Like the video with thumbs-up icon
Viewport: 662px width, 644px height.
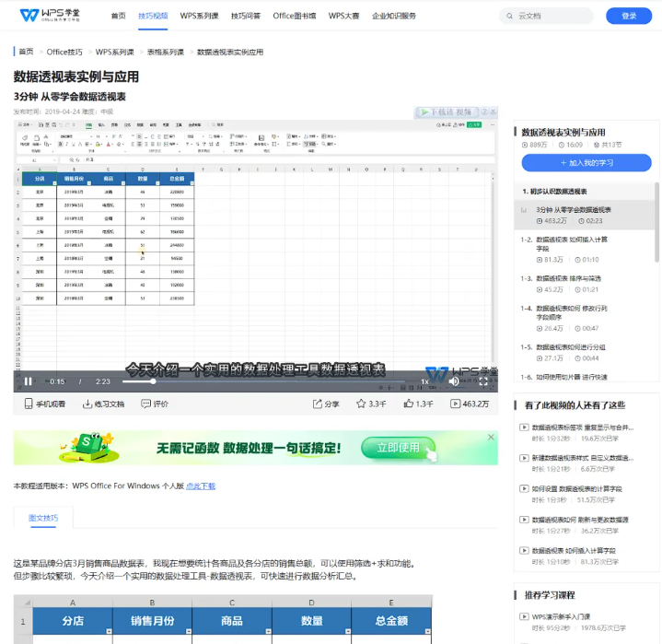[408, 404]
